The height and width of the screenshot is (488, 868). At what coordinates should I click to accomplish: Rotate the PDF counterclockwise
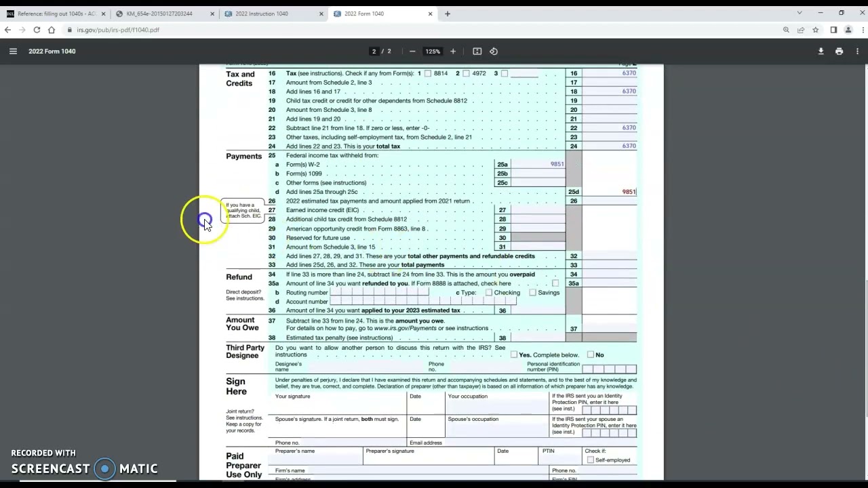coord(494,52)
